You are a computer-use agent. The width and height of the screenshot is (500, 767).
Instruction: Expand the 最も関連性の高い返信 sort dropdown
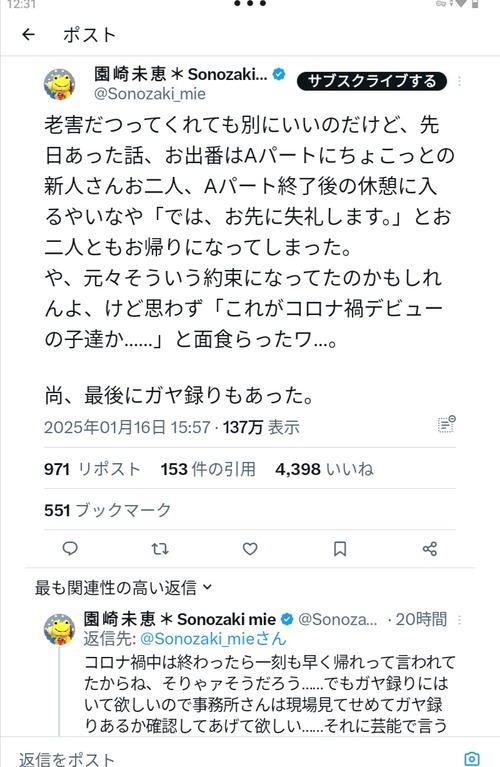pyautogui.click(x=123, y=587)
